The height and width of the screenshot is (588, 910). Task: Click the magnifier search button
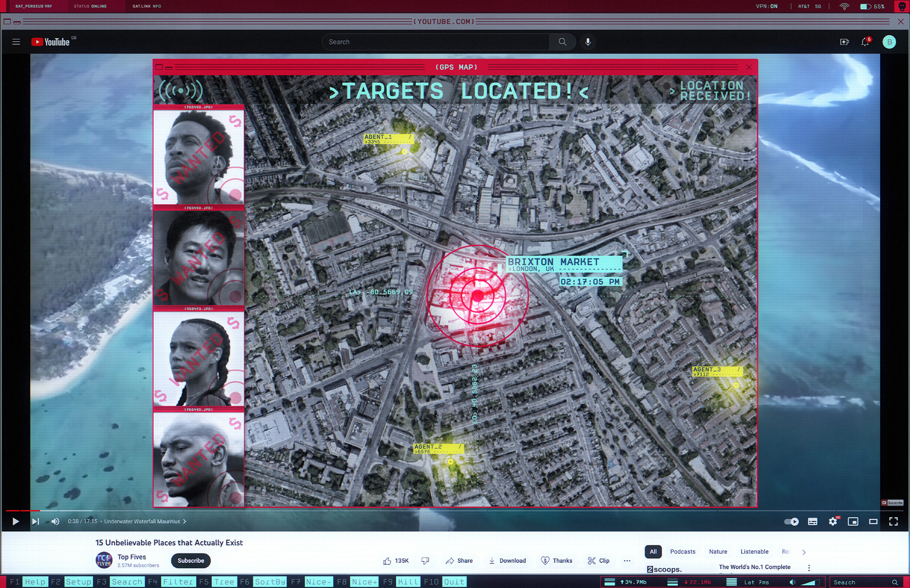pyautogui.click(x=562, y=42)
